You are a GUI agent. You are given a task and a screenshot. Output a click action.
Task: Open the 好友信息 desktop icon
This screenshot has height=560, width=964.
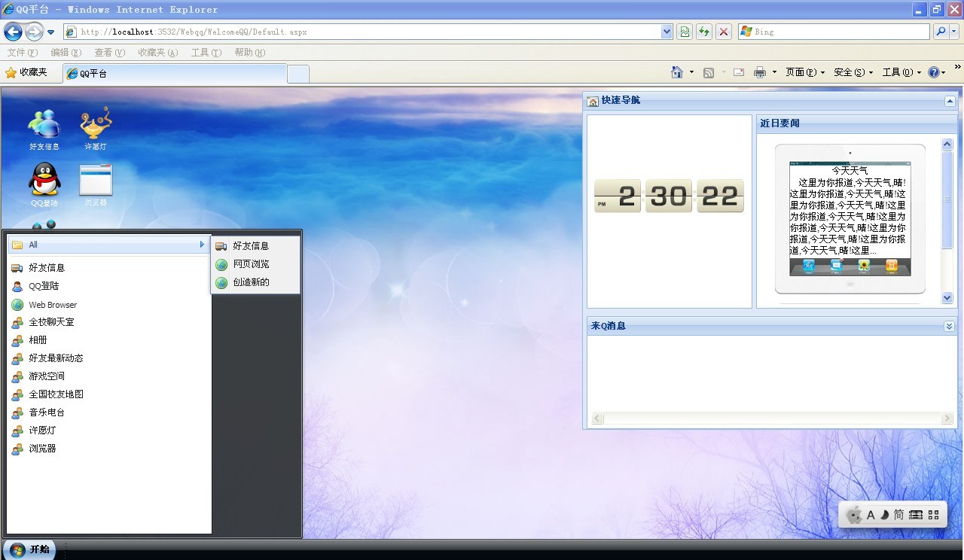point(44,128)
